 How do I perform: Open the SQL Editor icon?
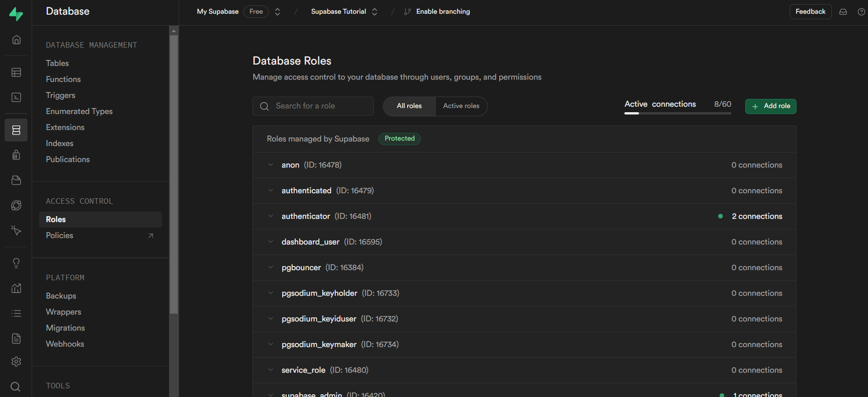16,97
